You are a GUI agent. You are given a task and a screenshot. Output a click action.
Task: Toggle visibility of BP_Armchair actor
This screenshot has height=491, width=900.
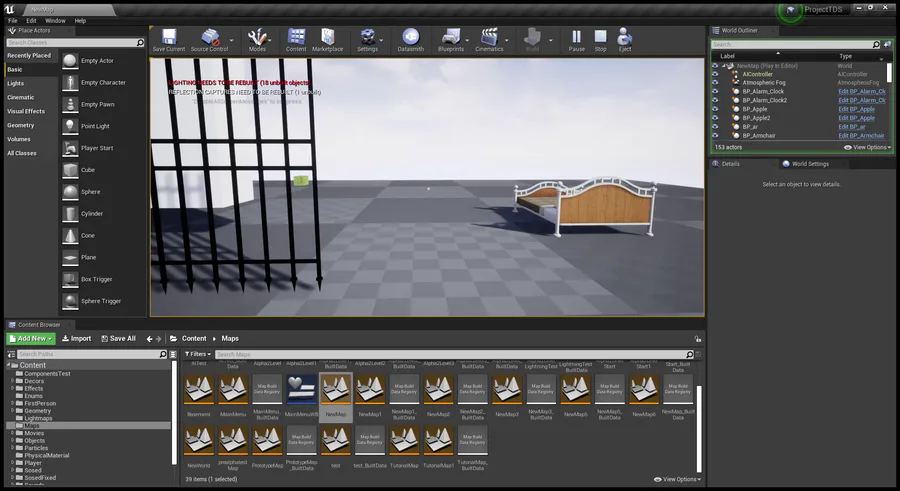click(x=715, y=136)
